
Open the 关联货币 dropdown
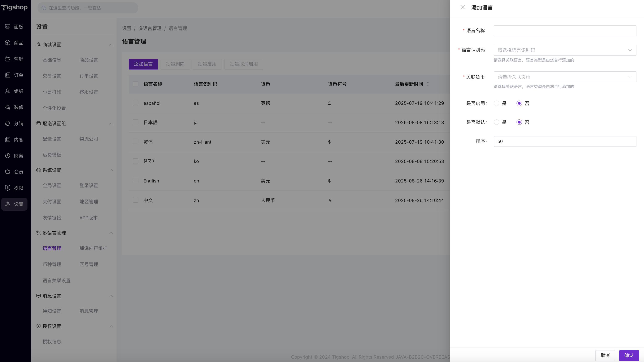click(x=565, y=77)
